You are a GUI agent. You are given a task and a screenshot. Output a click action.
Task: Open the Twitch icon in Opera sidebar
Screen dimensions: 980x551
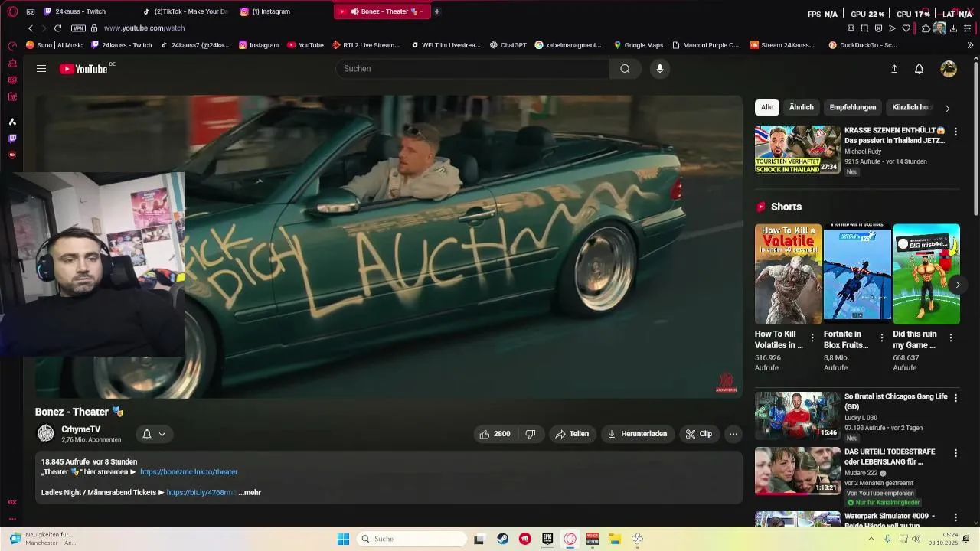click(x=12, y=139)
